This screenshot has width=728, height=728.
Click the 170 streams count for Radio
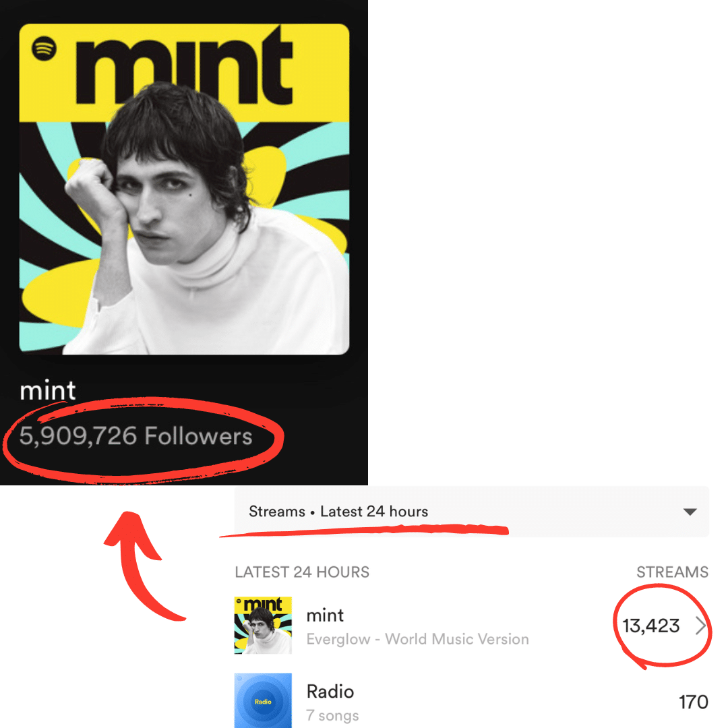(x=693, y=702)
